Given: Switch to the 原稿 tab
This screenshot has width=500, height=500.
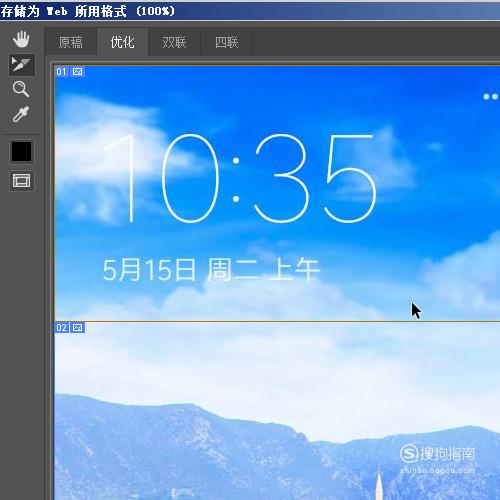Looking at the screenshot, I should [x=71, y=42].
